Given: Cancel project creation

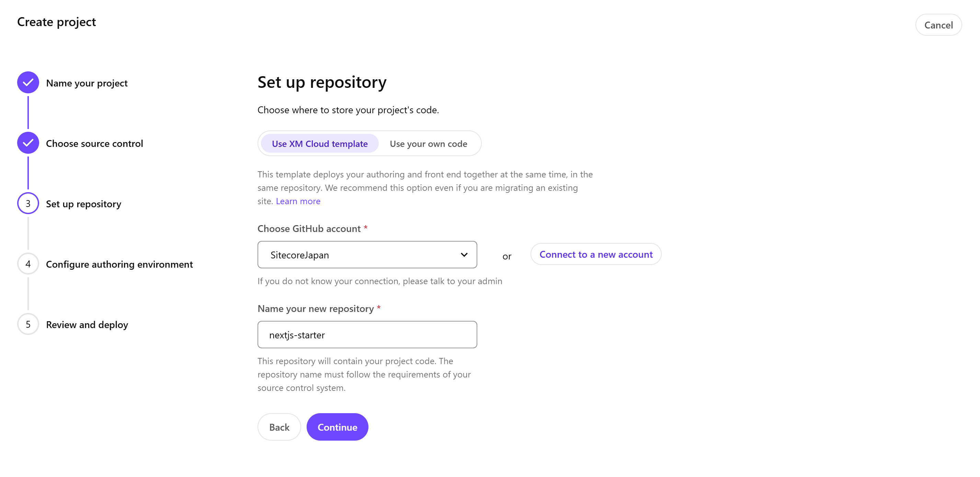Looking at the screenshot, I should [x=938, y=25].
